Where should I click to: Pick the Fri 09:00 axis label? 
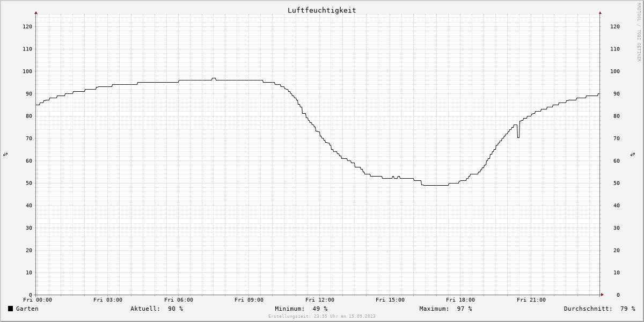point(249,300)
